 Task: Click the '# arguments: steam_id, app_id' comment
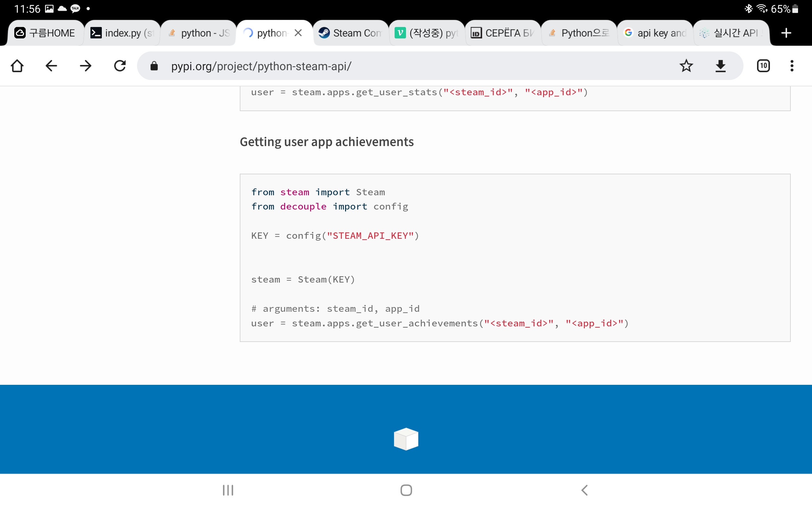(335, 308)
